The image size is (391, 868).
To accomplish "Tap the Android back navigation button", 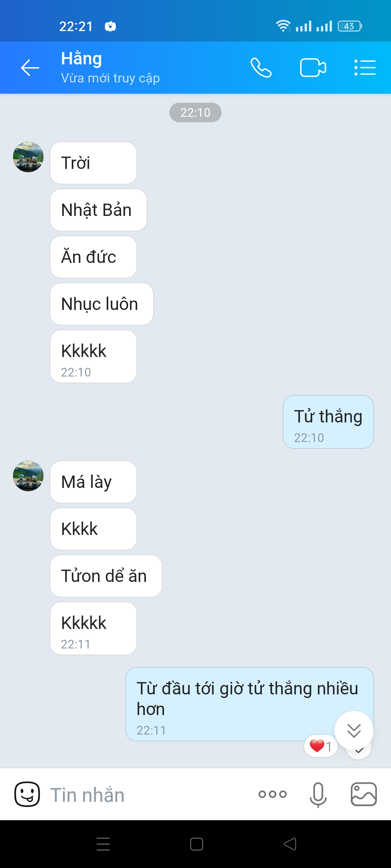I will [x=290, y=844].
